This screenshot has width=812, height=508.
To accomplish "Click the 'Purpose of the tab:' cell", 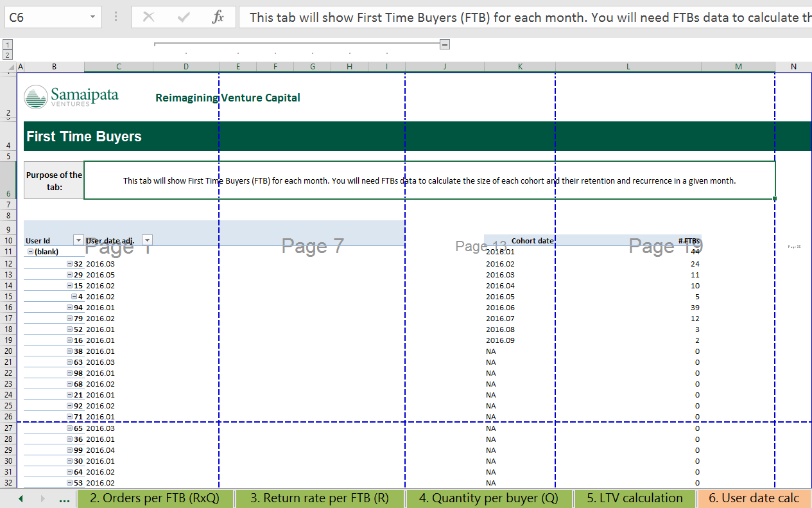I will [54, 180].
